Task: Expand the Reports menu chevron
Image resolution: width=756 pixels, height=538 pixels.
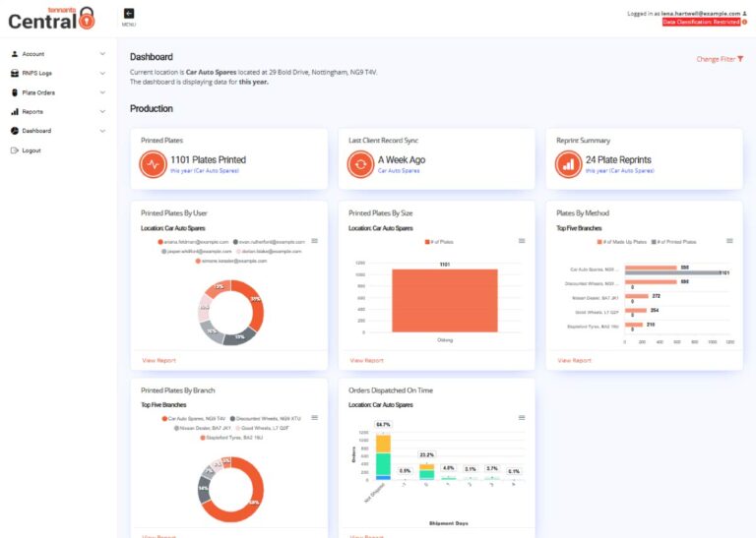Action: tap(102, 112)
